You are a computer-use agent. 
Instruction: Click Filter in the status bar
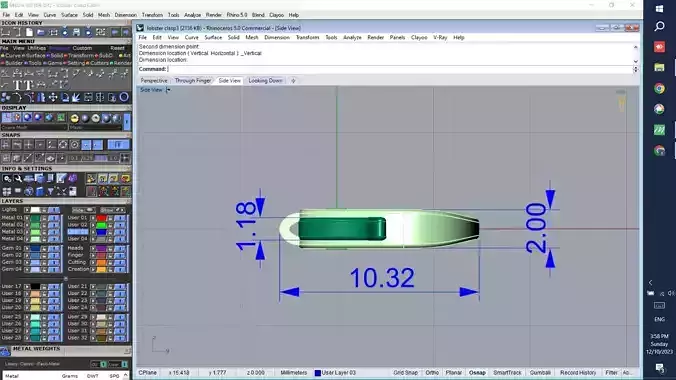pyautogui.click(x=611, y=373)
